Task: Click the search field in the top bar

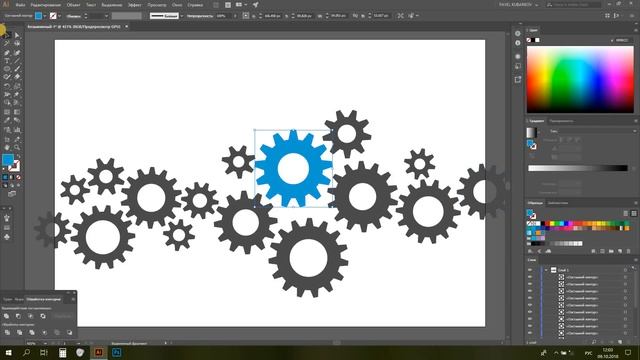Action: 573,5
